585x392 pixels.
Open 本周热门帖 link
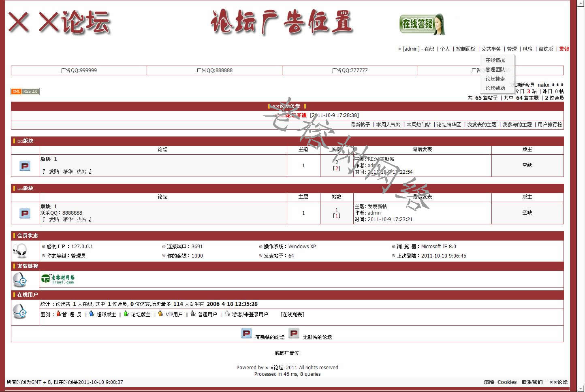[418, 125]
